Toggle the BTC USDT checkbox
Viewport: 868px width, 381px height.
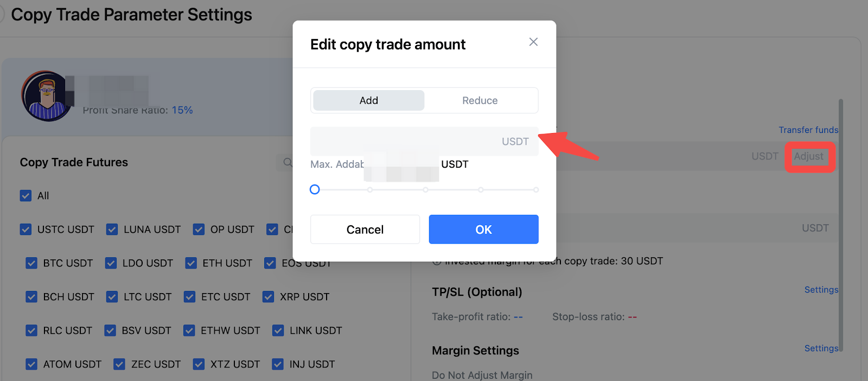pyautogui.click(x=31, y=263)
